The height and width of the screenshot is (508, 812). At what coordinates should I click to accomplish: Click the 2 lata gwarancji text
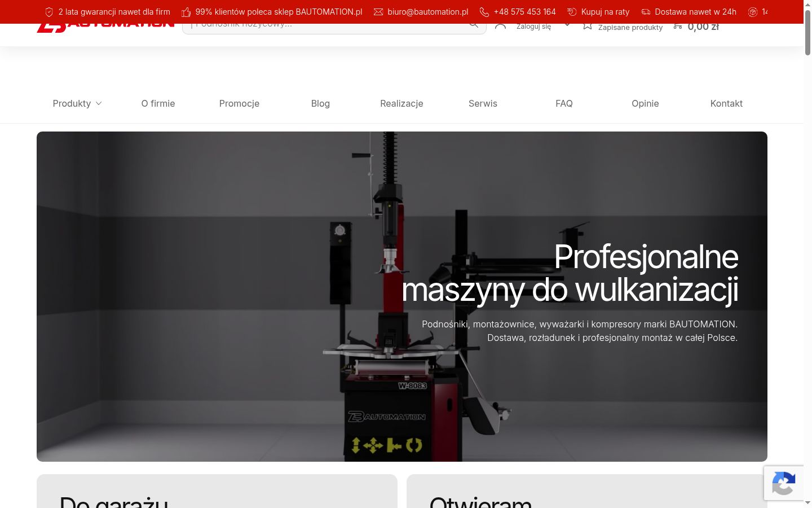114,12
